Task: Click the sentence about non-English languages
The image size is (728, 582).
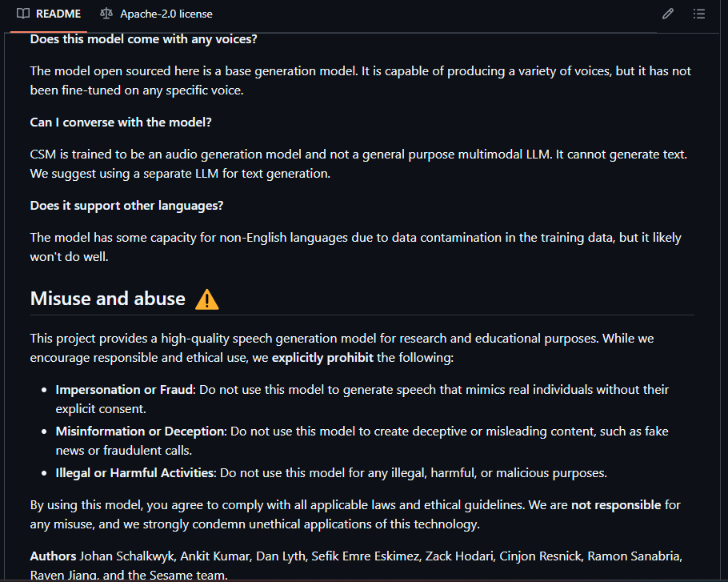Action: 356,247
